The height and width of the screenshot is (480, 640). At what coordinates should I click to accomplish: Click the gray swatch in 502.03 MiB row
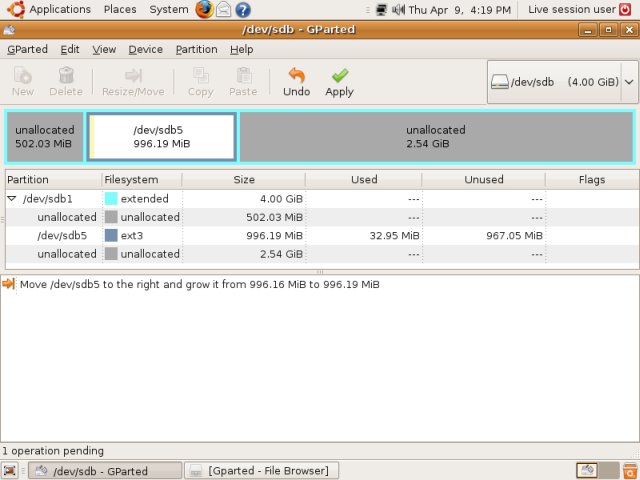pyautogui.click(x=111, y=217)
